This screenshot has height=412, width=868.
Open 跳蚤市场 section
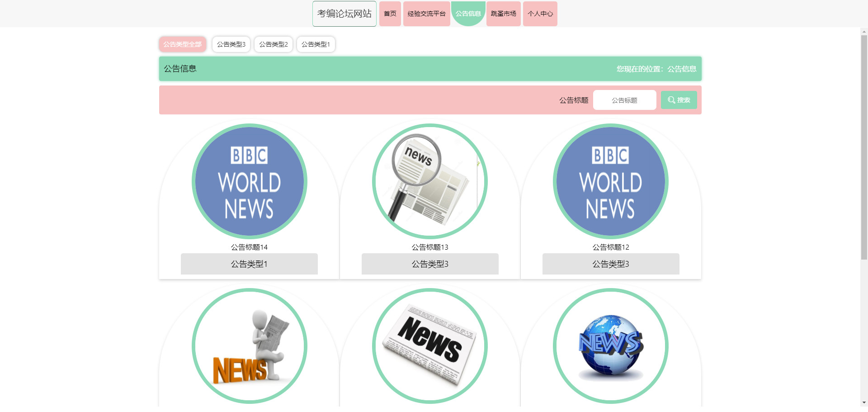click(504, 14)
